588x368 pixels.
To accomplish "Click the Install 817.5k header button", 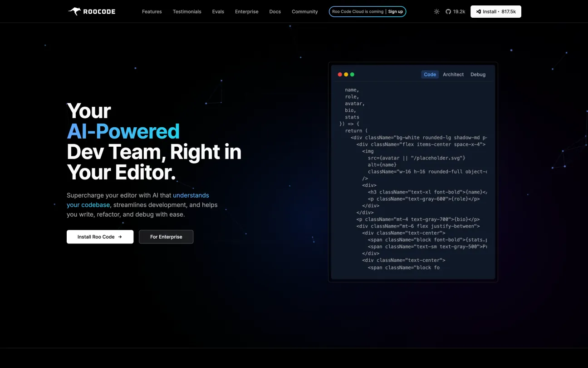I will pyautogui.click(x=496, y=12).
